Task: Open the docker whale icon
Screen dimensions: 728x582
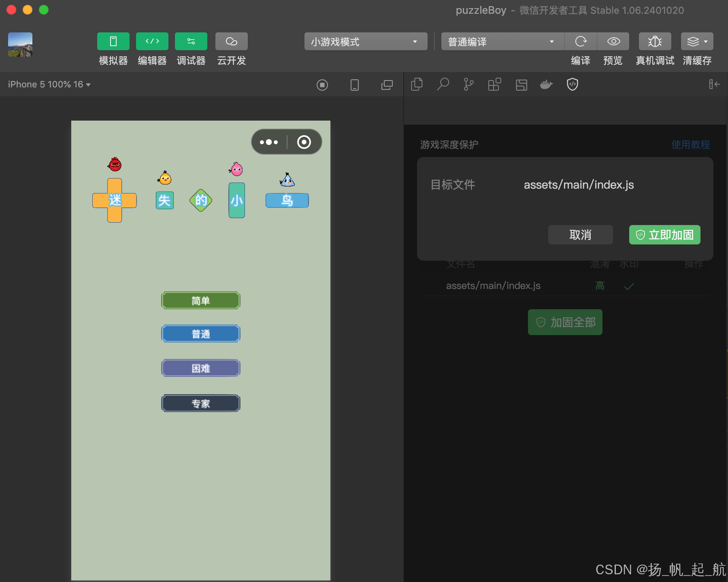Action: click(x=546, y=84)
